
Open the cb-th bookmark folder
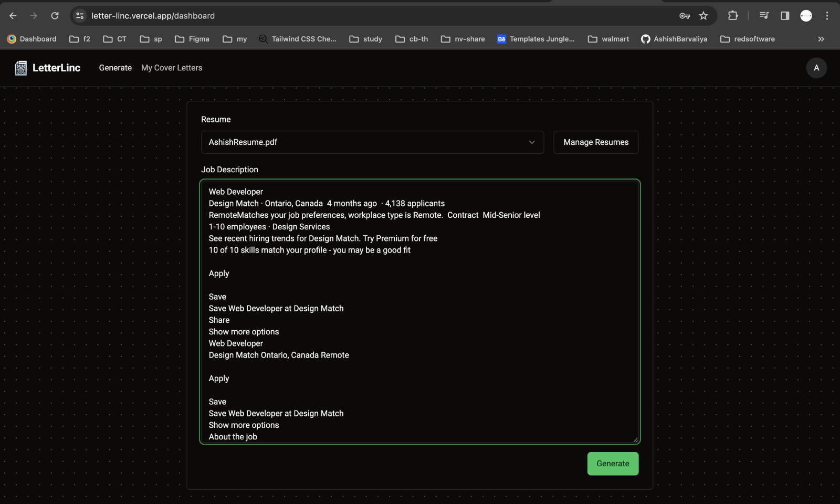coord(412,39)
